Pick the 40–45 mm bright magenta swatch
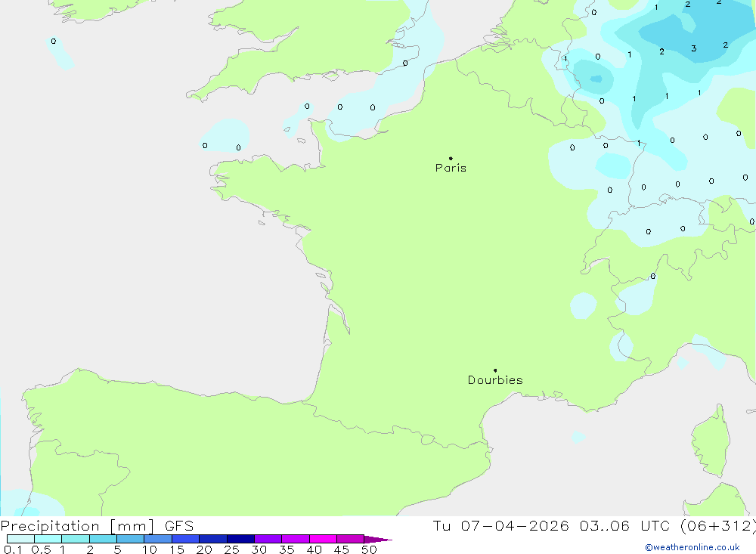Viewport: 756px width, 554px height. pyautogui.click(x=323, y=539)
